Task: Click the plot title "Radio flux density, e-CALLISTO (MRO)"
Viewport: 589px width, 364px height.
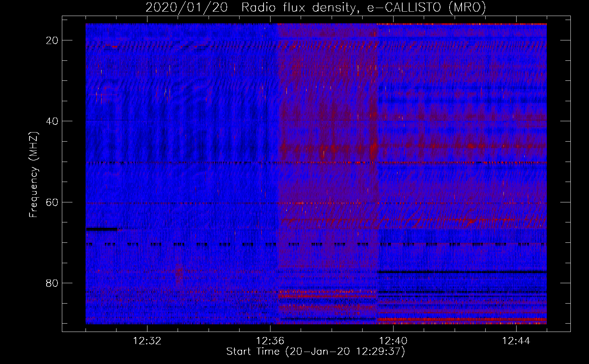Action: click(x=363, y=7)
